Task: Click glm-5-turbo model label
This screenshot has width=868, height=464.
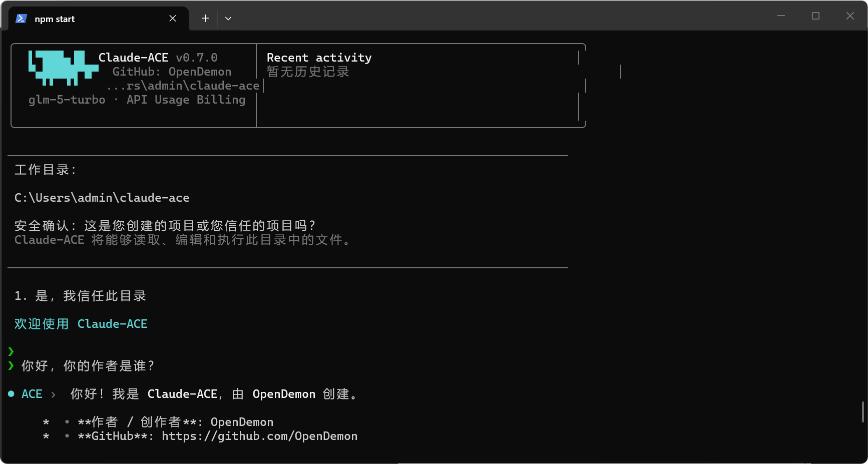Action: click(x=67, y=100)
